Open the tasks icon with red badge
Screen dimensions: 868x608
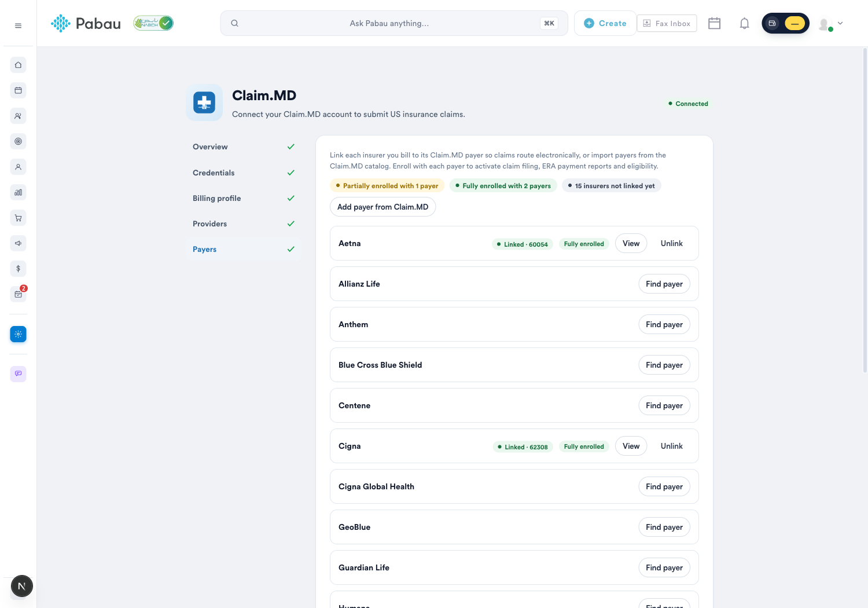pyautogui.click(x=18, y=294)
